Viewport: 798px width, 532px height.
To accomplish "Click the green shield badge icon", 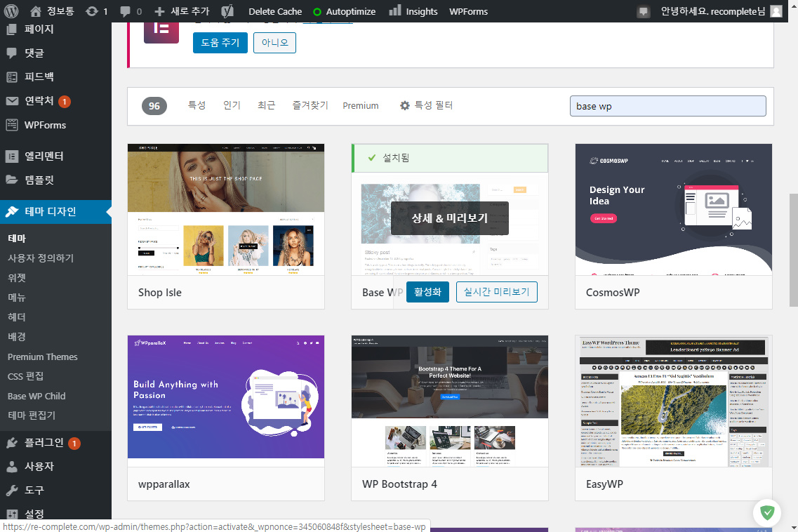I will (x=767, y=512).
